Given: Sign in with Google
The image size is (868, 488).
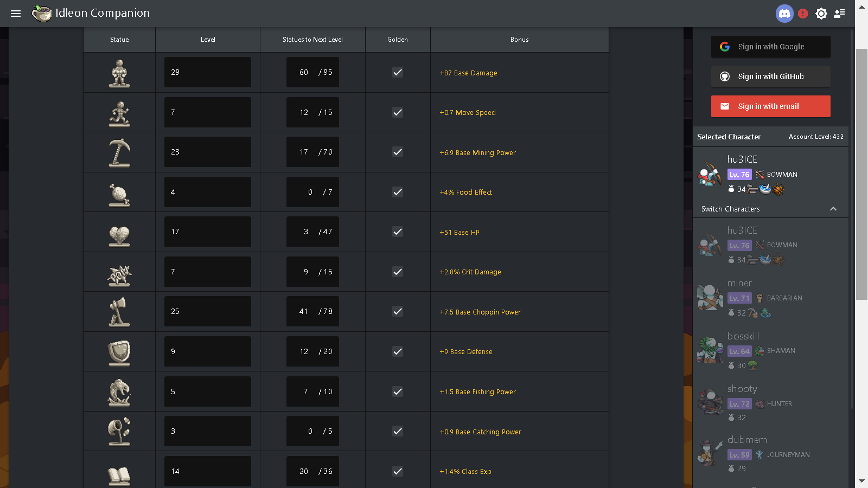Looking at the screenshot, I should (x=770, y=47).
